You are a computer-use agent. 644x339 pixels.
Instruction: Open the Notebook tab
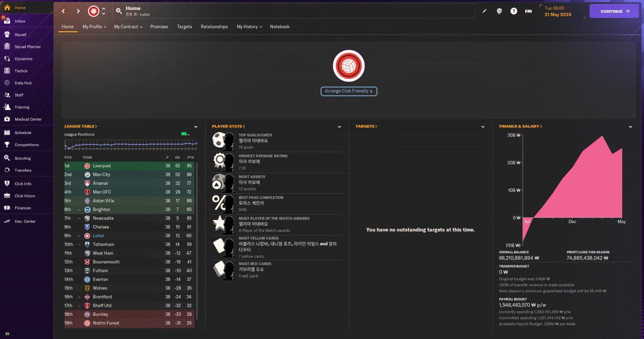coord(280,27)
